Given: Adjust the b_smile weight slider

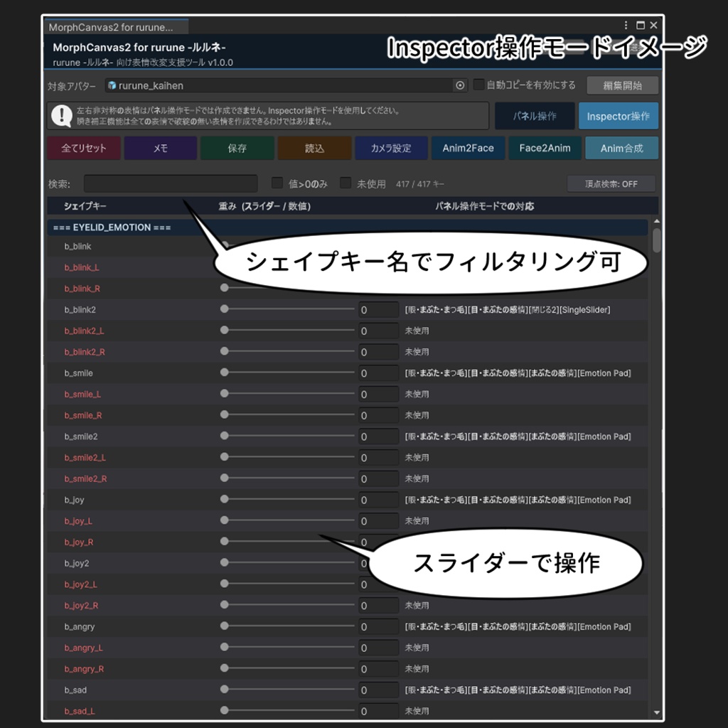Looking at the screenshot, I should pos(288,373).
